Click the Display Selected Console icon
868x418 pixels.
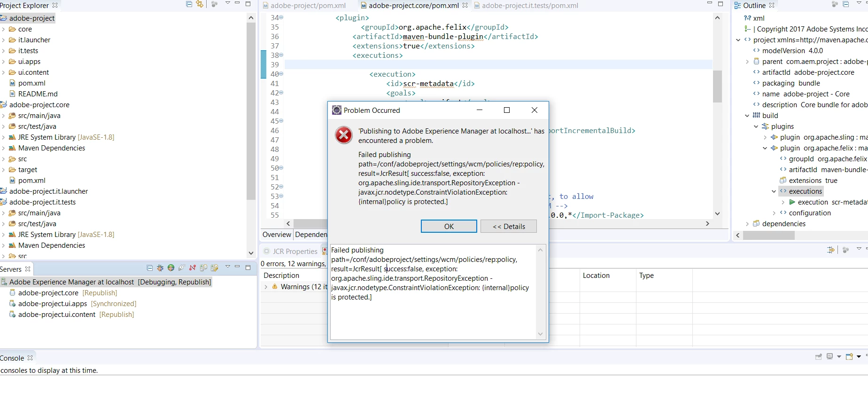coord(830,356)
